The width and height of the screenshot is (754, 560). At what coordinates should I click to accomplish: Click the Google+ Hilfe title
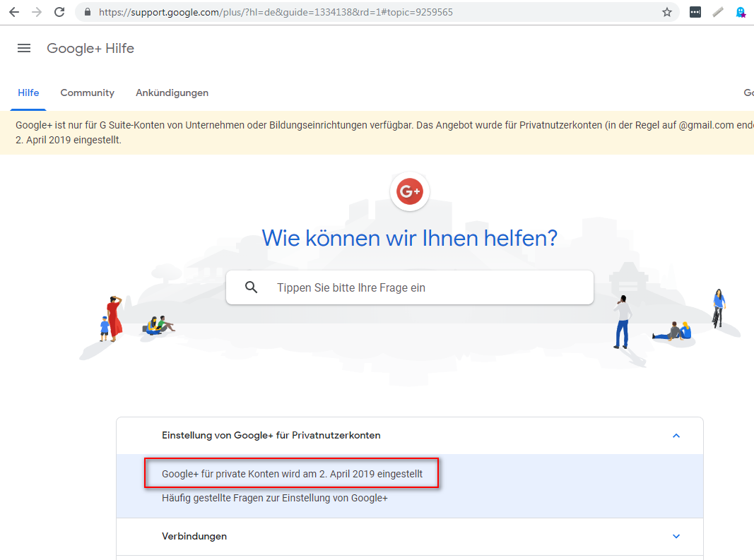(90, 48)
